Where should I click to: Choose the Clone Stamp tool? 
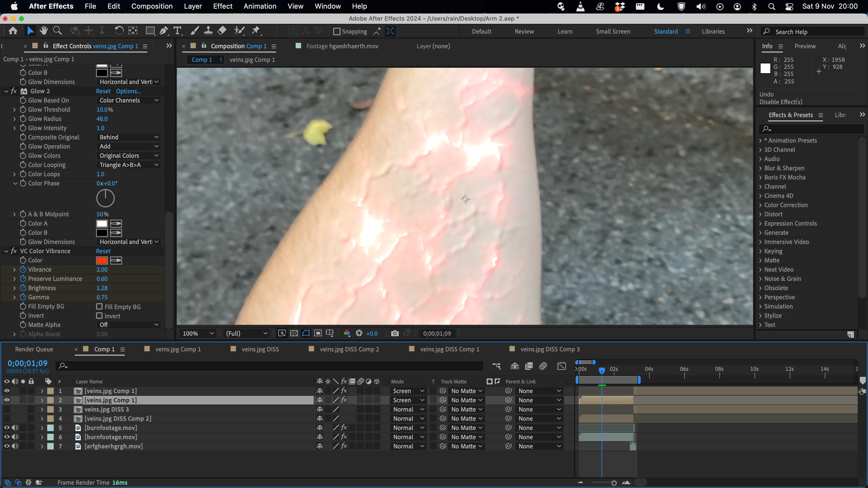(208, 31)
